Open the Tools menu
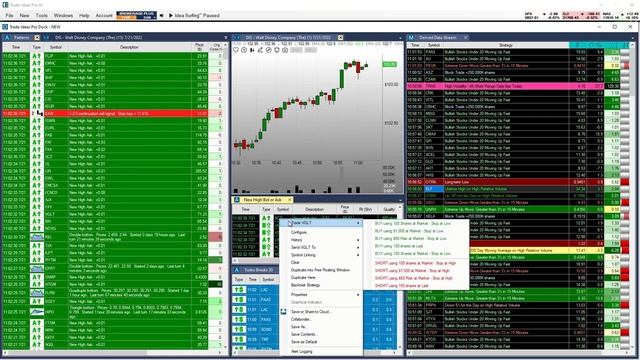Viewport: 640px width, 360px height. click(x=42, y=16)
